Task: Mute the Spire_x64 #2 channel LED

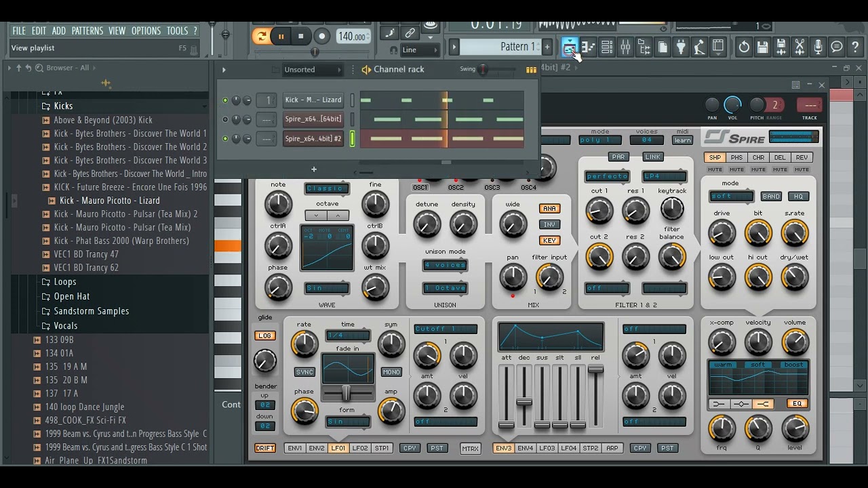Action: point(225,138)
